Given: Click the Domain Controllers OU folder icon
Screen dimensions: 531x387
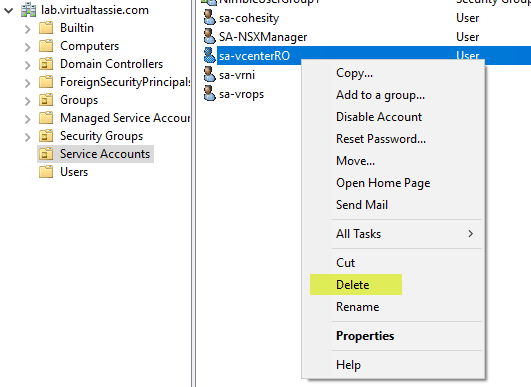Looking at the screenshot, I should 46,64.
